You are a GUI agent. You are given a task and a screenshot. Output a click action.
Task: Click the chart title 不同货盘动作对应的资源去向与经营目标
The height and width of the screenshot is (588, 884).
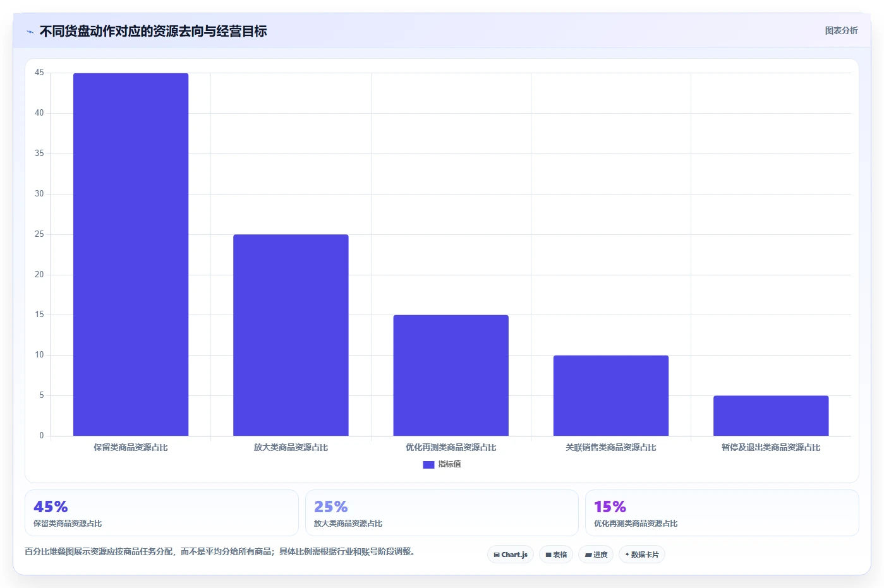coord(154,31)
